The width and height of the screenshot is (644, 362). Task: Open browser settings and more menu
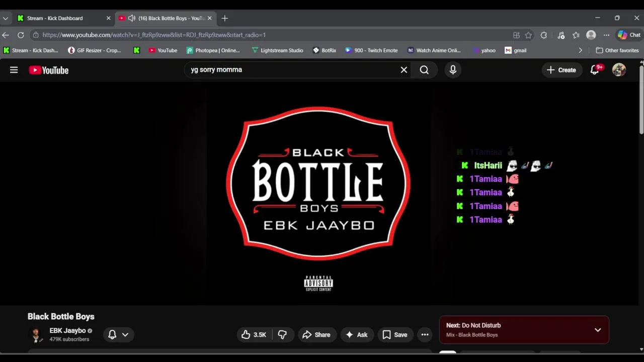[606, 35]
